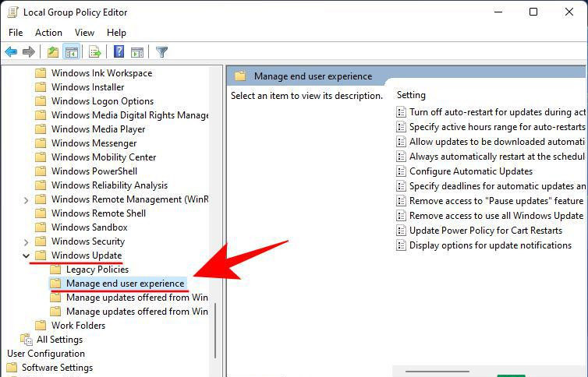Open Help via blue question-mark icon

(119, 51)
